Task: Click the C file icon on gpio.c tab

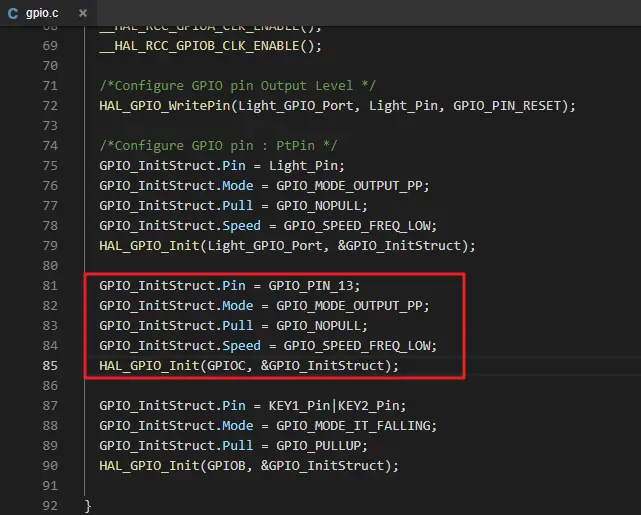Action: [13, 13]
